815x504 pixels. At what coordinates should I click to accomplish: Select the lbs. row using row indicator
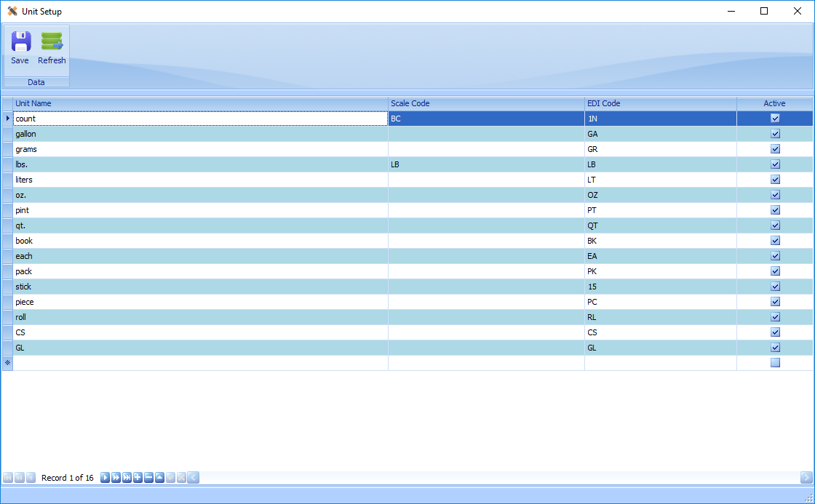tap(8, 164)
